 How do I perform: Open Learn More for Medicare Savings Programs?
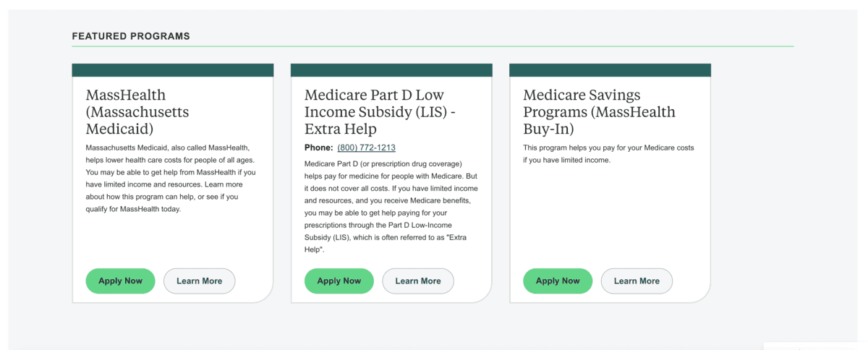[x=636, y=281]
